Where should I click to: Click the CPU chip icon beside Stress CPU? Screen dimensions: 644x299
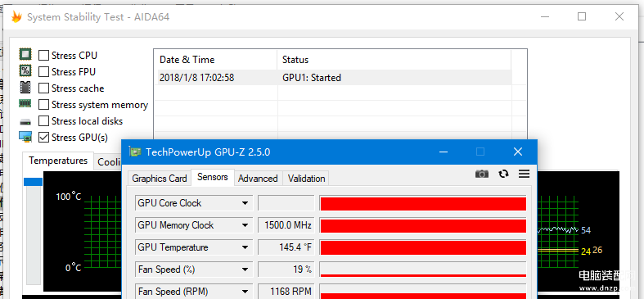pos(25,54)
